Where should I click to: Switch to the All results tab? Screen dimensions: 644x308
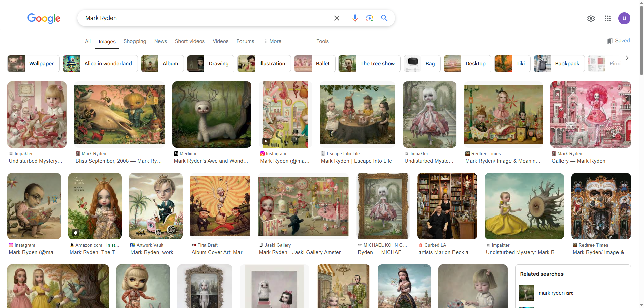point(88,41)
